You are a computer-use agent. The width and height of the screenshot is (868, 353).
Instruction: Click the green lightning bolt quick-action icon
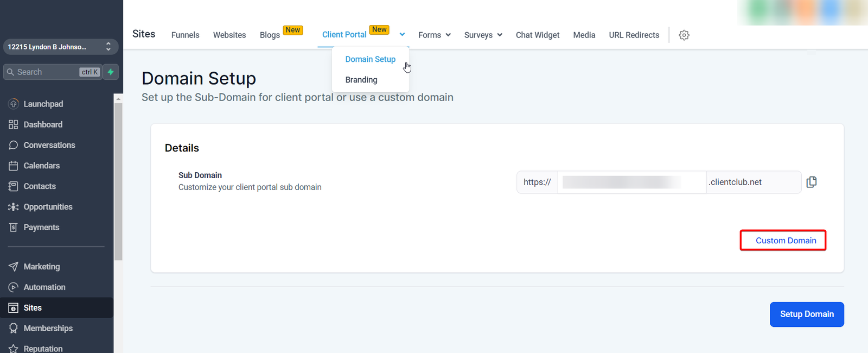pyautogui.click(x=111, y=72)
